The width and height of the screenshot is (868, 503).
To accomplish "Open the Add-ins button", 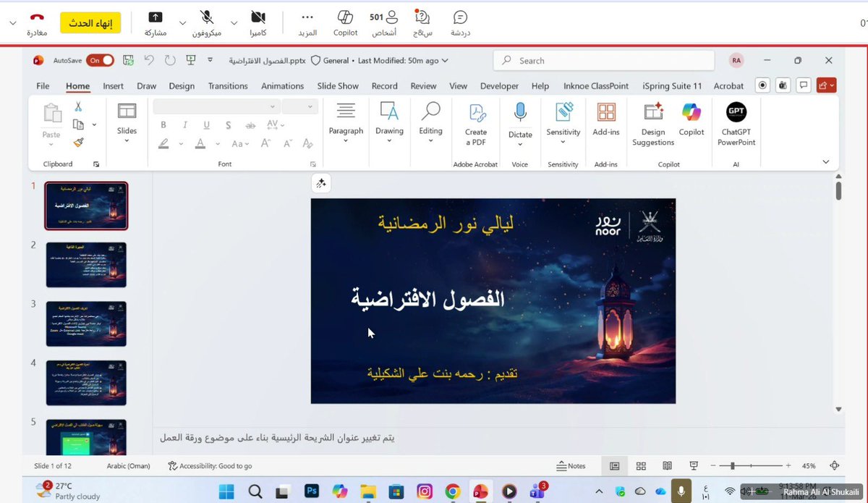I will [606, 120].
